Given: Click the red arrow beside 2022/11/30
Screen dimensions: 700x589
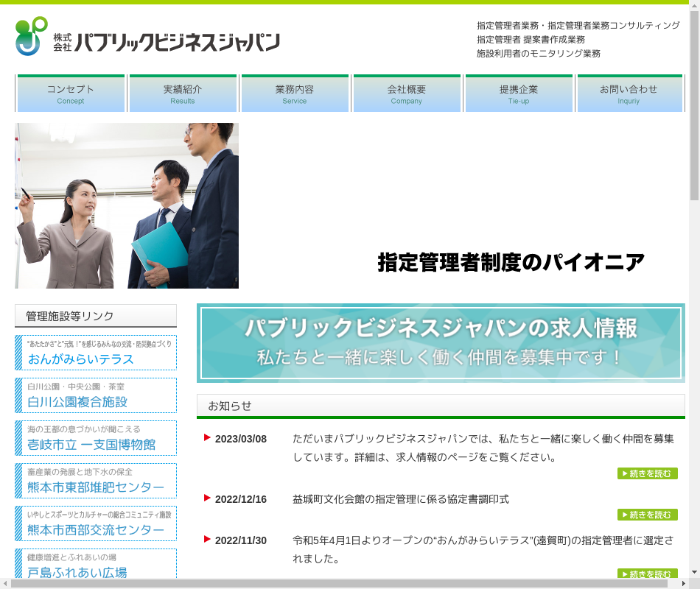Looking at the screenshot, I should pos(208,540).
